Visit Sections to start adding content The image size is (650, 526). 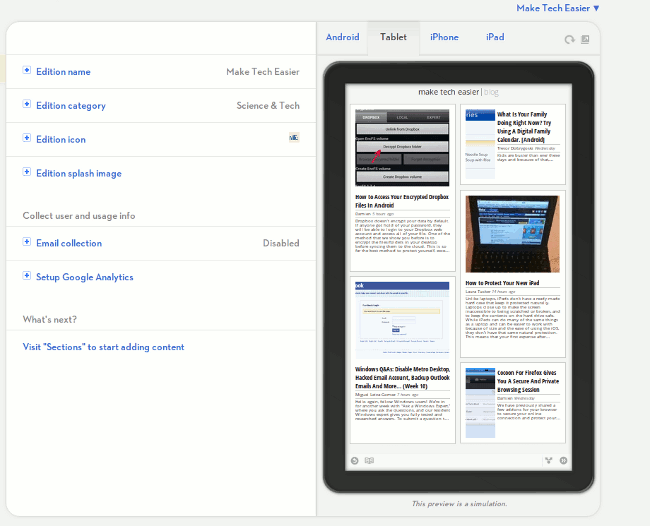[x=103, y=347]
